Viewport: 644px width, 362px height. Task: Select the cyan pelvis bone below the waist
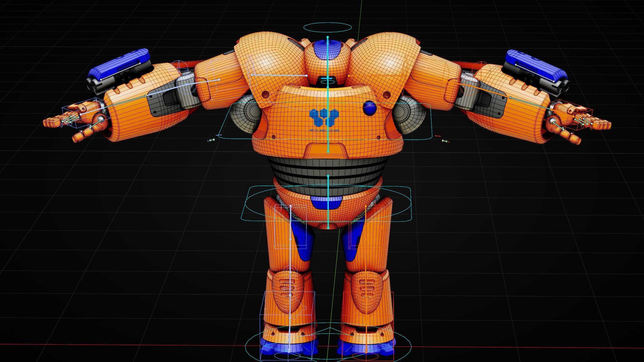click(328, 202)
